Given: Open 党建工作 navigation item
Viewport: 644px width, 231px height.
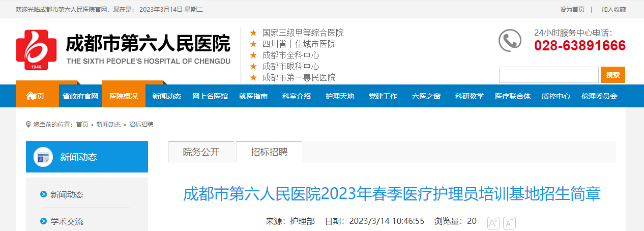Looking at the screenshot, I should 383,96.
